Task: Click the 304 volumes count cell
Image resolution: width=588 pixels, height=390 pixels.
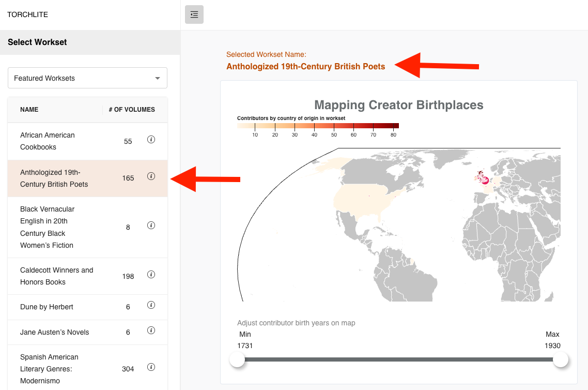Action: 128,369
